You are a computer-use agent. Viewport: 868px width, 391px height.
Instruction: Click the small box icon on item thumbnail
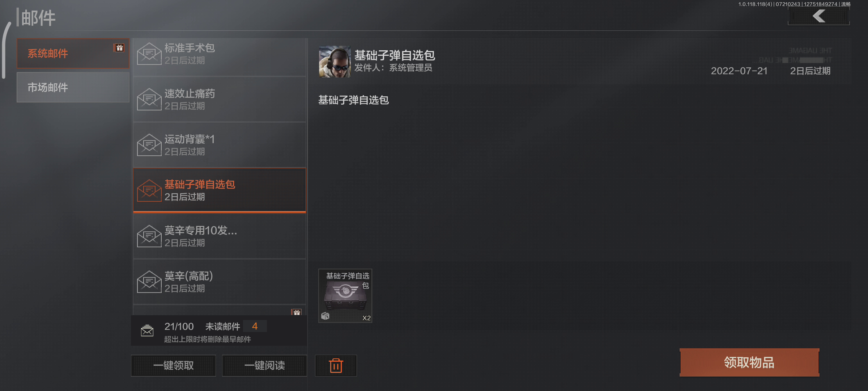click(x=325, y=316)
